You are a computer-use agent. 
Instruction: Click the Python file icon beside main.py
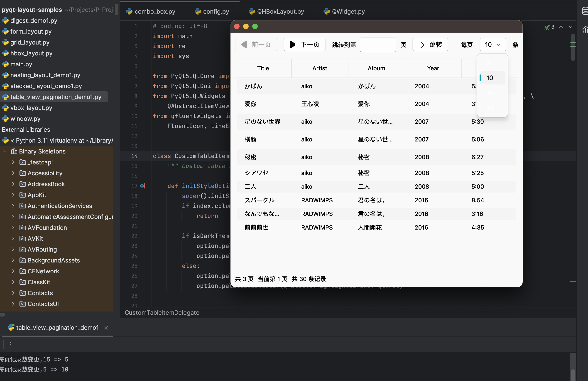point(5,64)
